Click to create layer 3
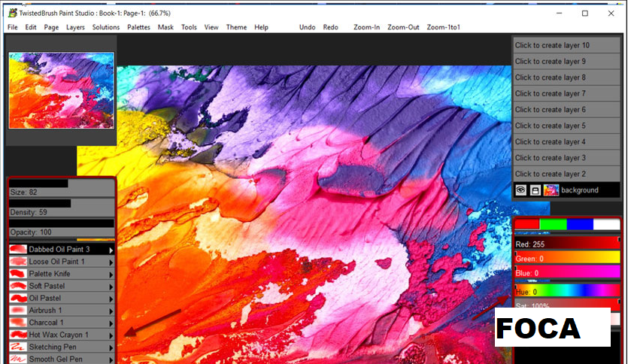Screen dimensions: 628x364 click(x=566, y=158)
